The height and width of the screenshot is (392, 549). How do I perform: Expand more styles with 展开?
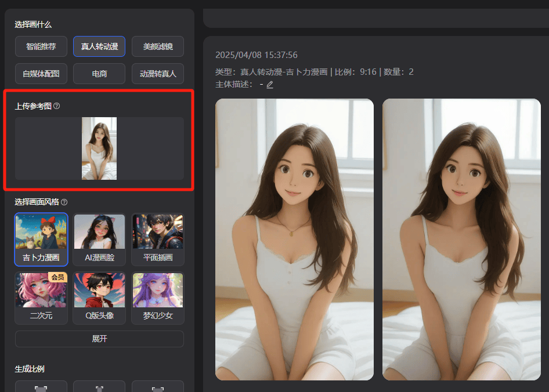(99, 339)
